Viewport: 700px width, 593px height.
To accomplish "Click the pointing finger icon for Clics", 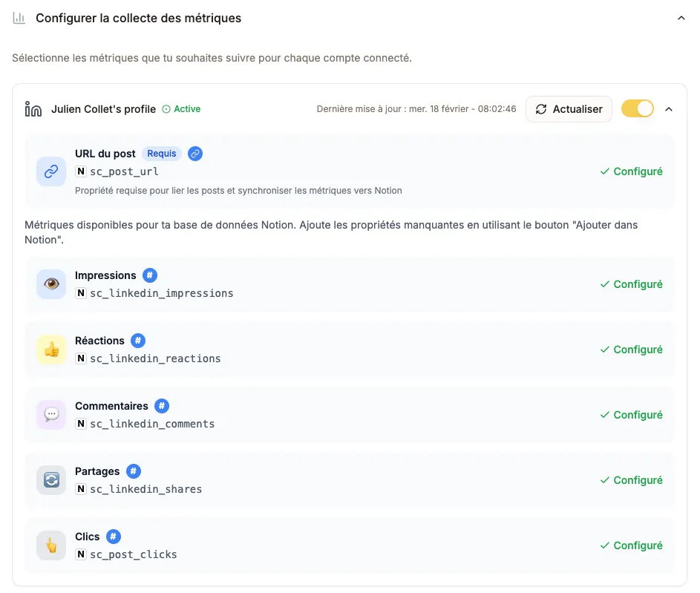I will (50, 545).
